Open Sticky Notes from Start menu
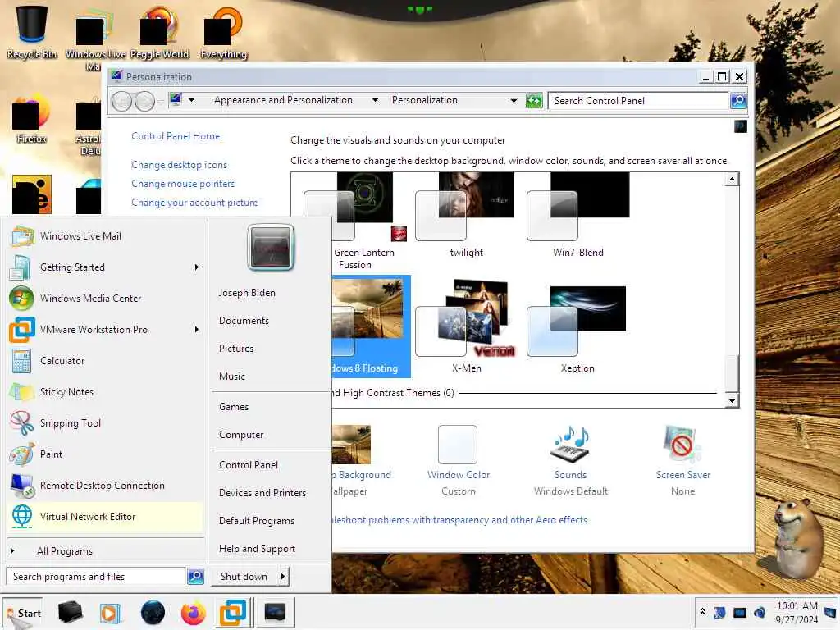The image size is (840, 630). [x=105, y=391]
